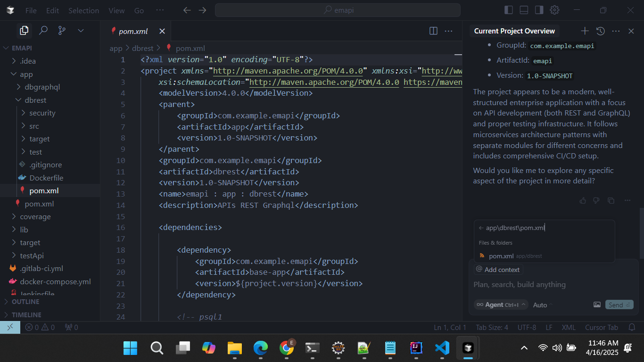Viewport: 644px width, 362px height.
Task: Select pom.xml suggestion under Files & folders
Action: (x=545, y=256)
